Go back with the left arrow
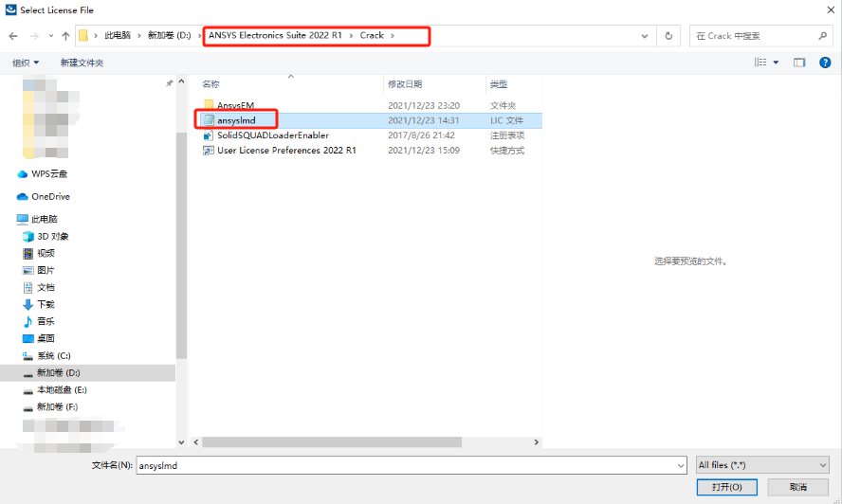 tap(13, 36)
